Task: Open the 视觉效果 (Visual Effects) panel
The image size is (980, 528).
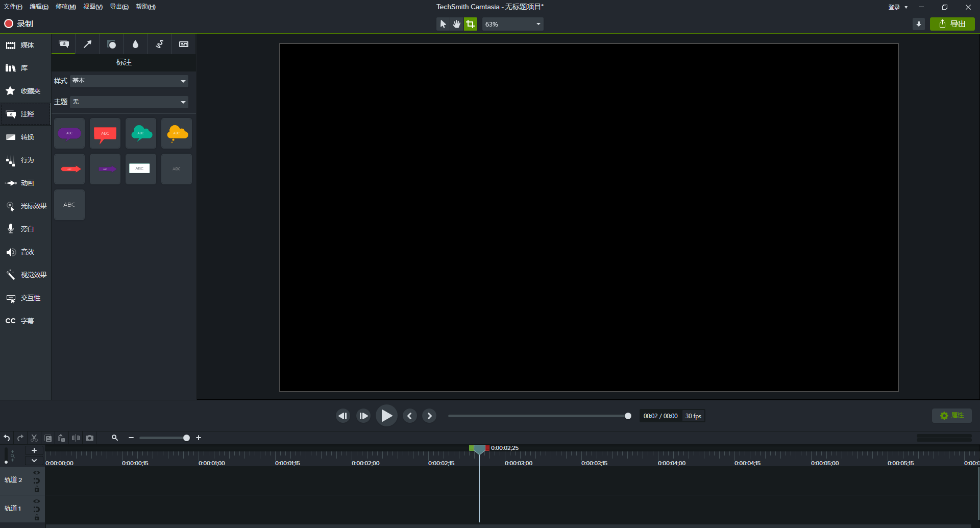Action: (x=26, y=275)
